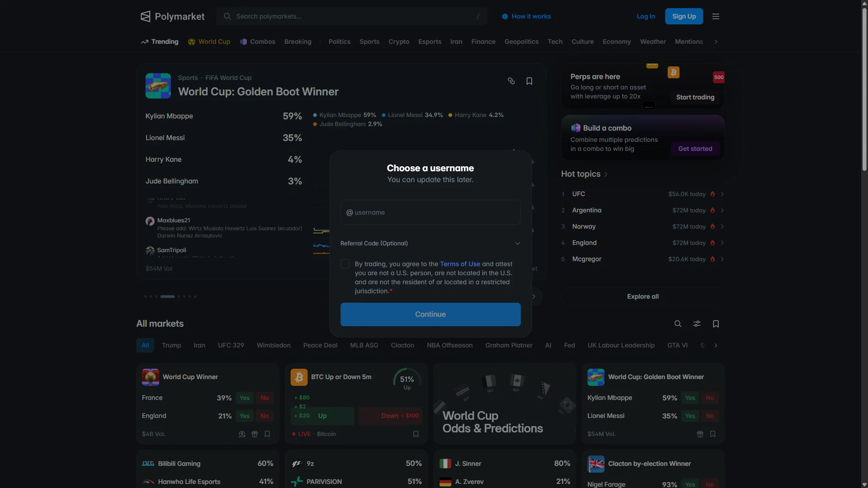Click gift icon on World Cup Winner card
The width and height of the screenshot is (868, 488).
(x=255, y=434)
